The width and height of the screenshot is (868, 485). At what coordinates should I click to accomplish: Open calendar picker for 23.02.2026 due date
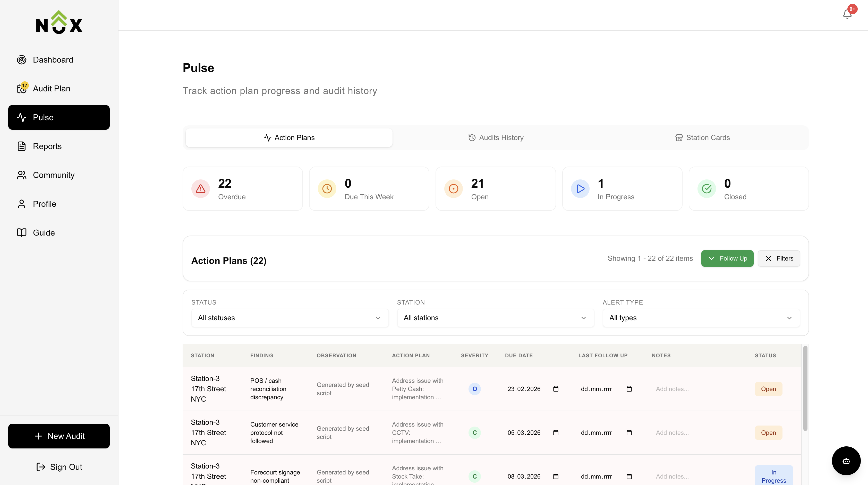pyautogui.click(x=556, y=389)
